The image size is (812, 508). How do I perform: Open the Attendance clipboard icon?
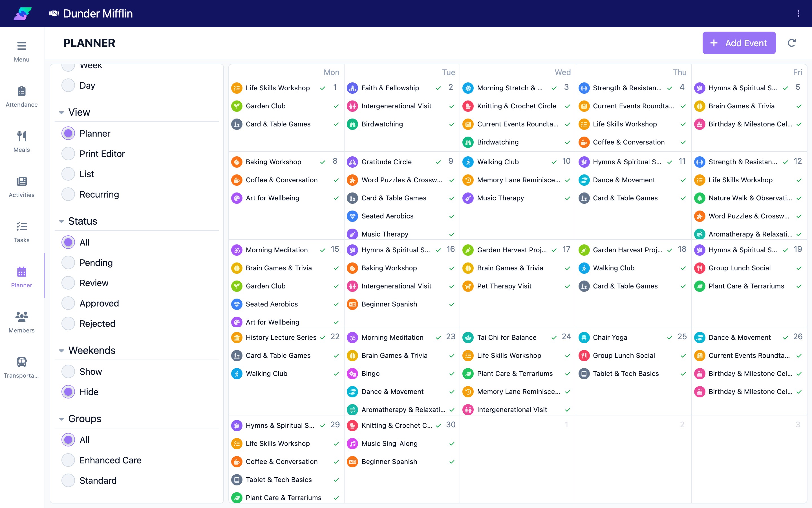(x=21, y=91)
